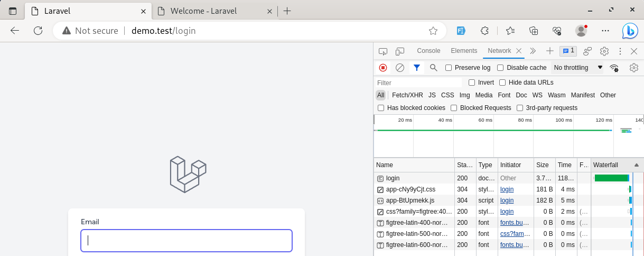This screenshot has height=256, width=644.
Task: Check Hide data URLs
Action: [502, 83]
